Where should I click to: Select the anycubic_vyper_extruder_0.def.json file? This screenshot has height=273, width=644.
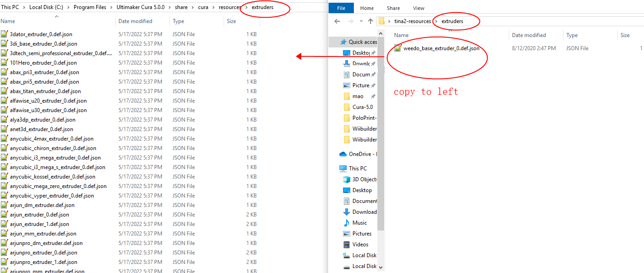click(x=52, y=196)
